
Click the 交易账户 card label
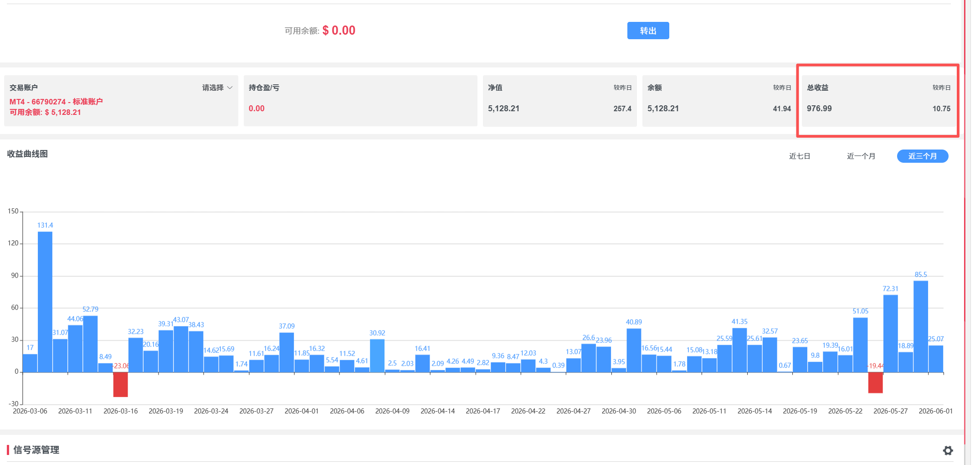(x=24, y=88)
